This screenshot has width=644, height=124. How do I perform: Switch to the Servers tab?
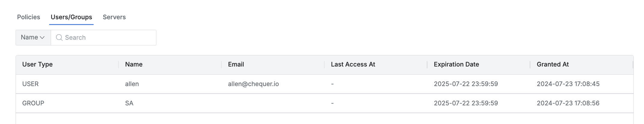coord(114,17)
